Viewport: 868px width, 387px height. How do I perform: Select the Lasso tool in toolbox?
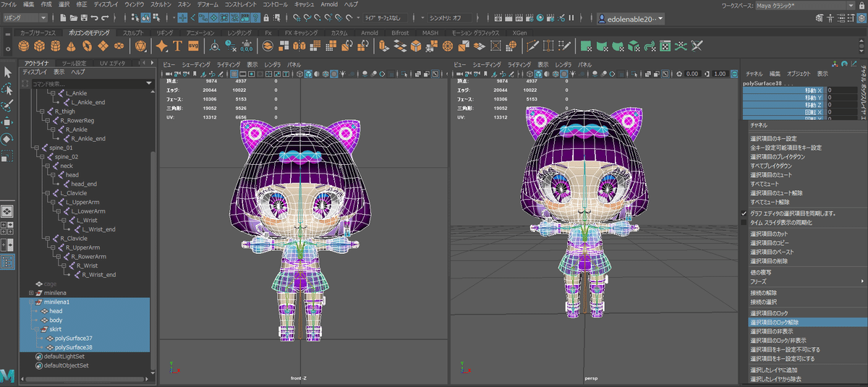pos(7,89)
